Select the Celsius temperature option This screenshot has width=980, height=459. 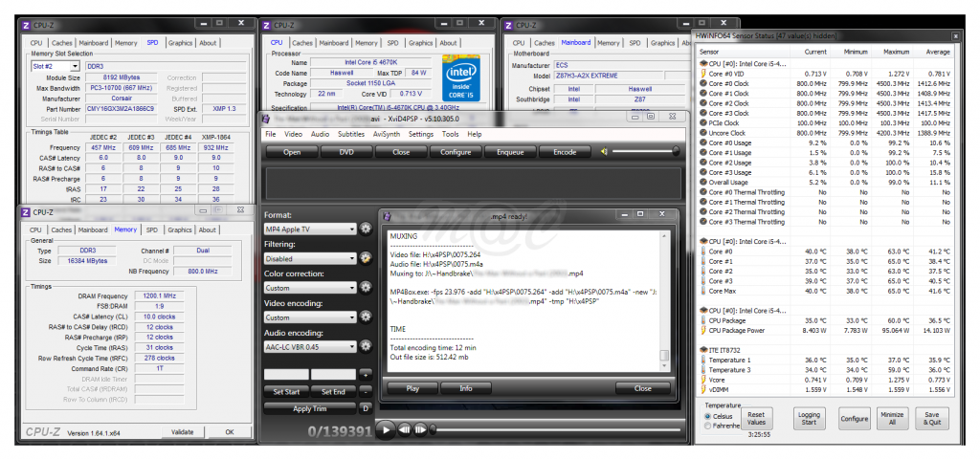tap(708, 417)
